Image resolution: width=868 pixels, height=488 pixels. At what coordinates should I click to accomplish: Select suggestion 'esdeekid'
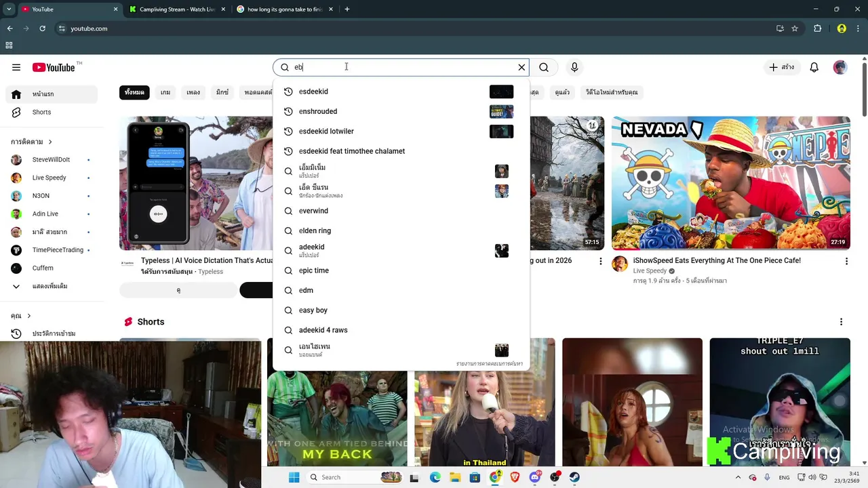click(401, 91)
